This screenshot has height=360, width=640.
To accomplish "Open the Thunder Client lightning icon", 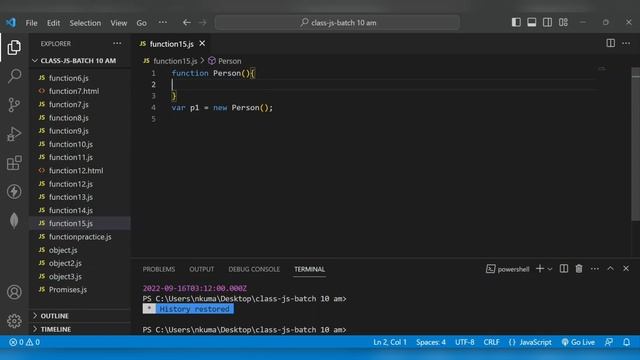I will click(x=14, y=191).
